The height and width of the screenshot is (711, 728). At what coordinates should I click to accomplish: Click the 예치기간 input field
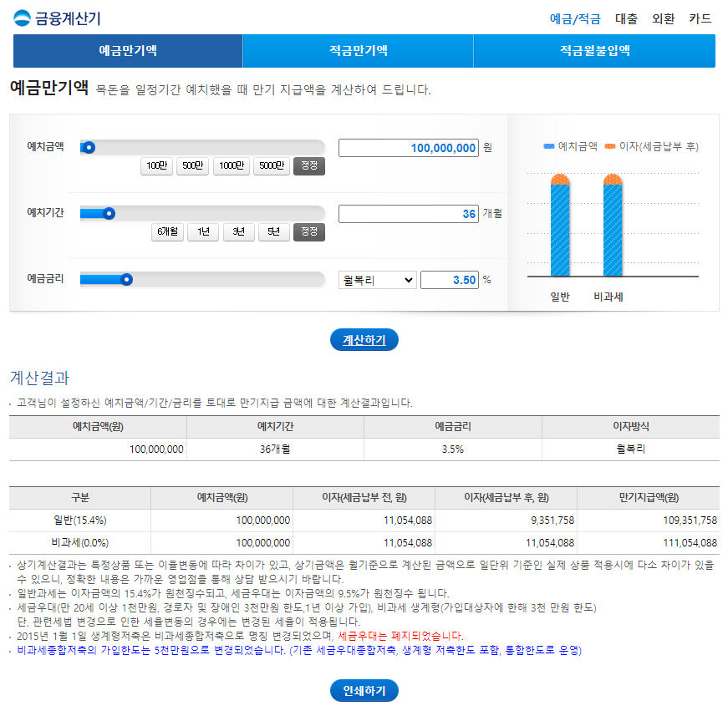pyautogui.click(x=408, y=213)
